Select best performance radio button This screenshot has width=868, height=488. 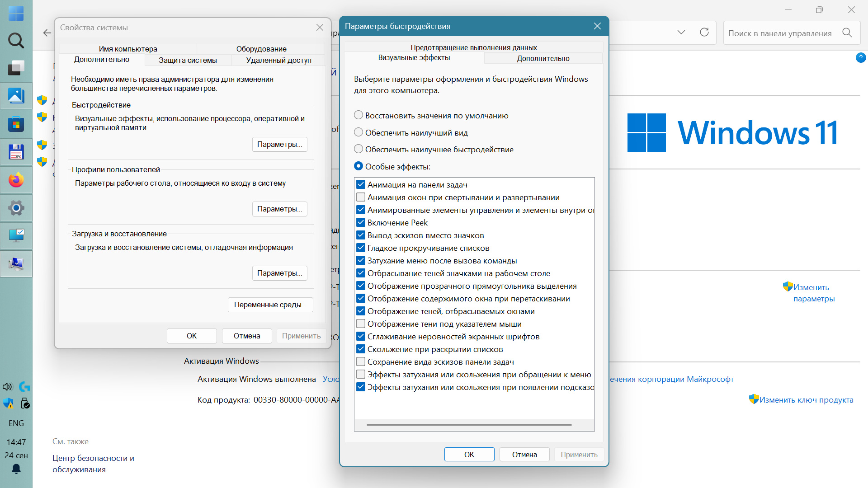coord(359,149)
